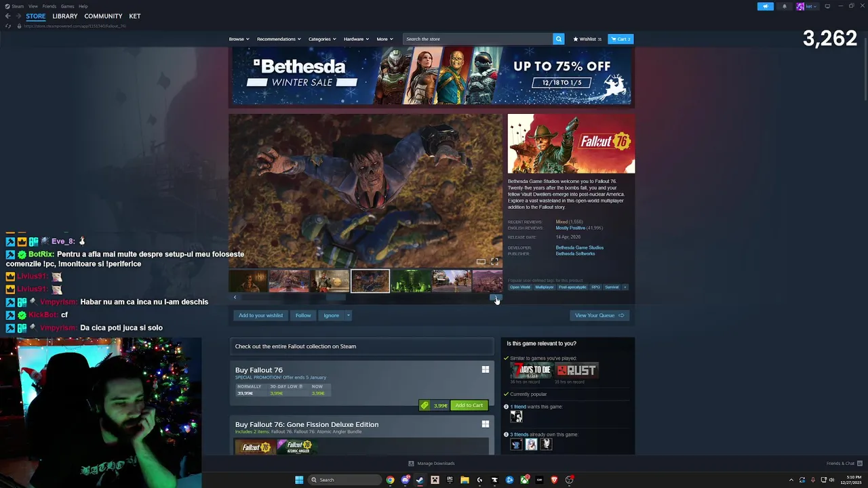
Task: Open the Cart button
Action: [x=620, y=39]
